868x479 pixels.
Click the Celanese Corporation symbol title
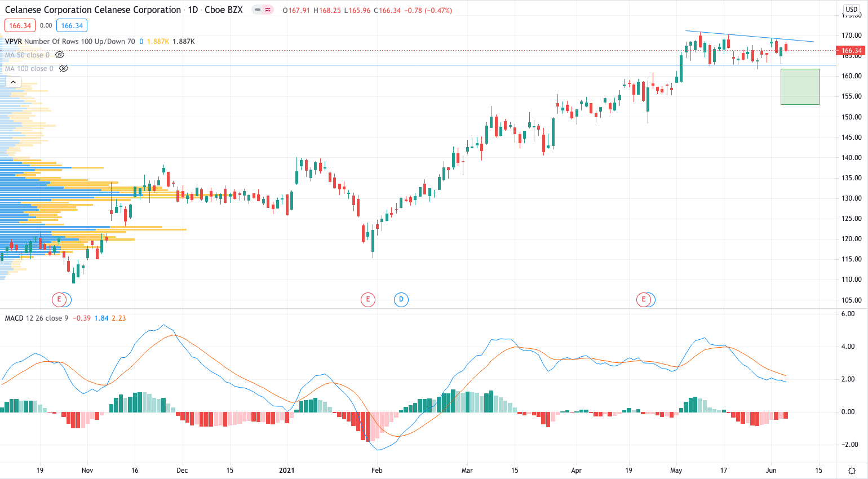coord(93,10)
